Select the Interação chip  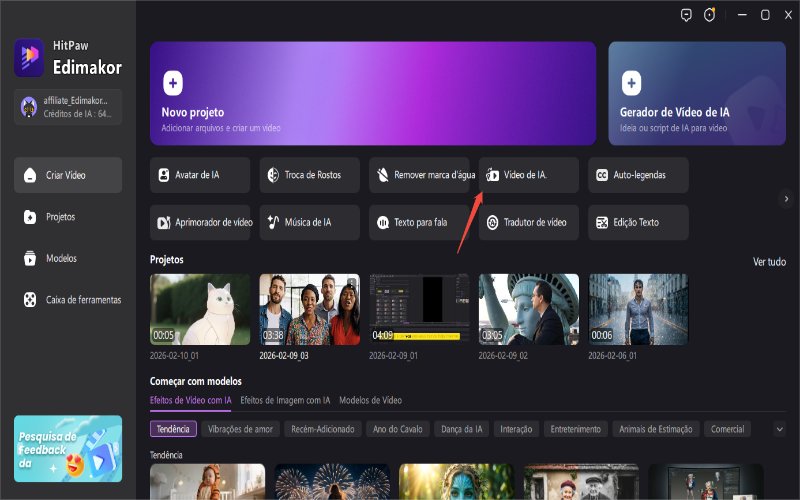[x=516, y=429]
